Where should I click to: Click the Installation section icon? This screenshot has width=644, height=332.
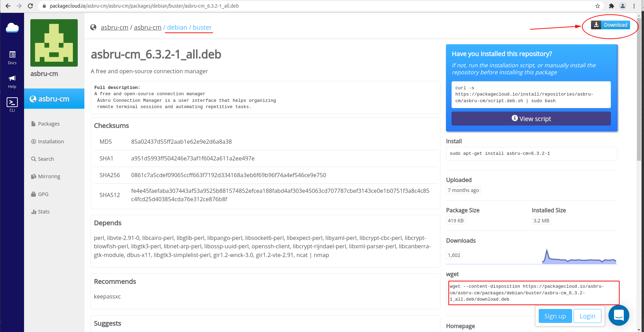[33, 141]
